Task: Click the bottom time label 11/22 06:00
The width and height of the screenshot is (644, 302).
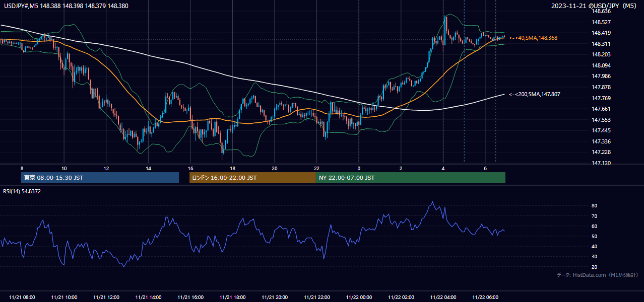Action: coord(485,297)
